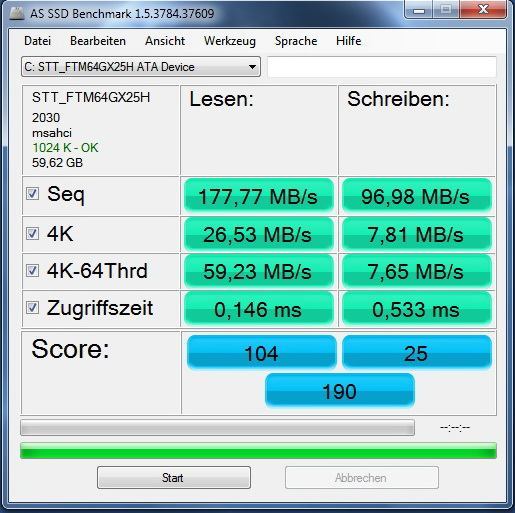515x513 pixels.
Task: Uncheck the Seq benchmark checkbox
Action: (x=32, y=193)
